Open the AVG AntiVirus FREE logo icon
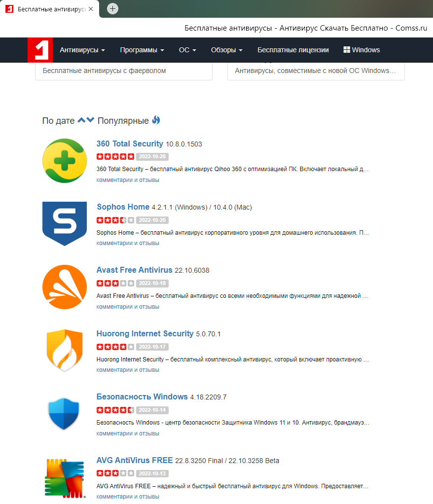433x504 pixels. [x=65, y=478]
